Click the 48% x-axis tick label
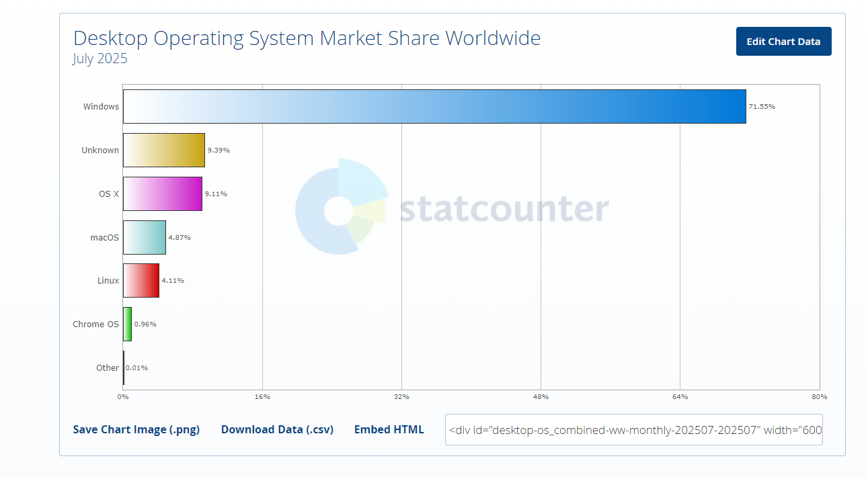 click(x=541, y=397)
